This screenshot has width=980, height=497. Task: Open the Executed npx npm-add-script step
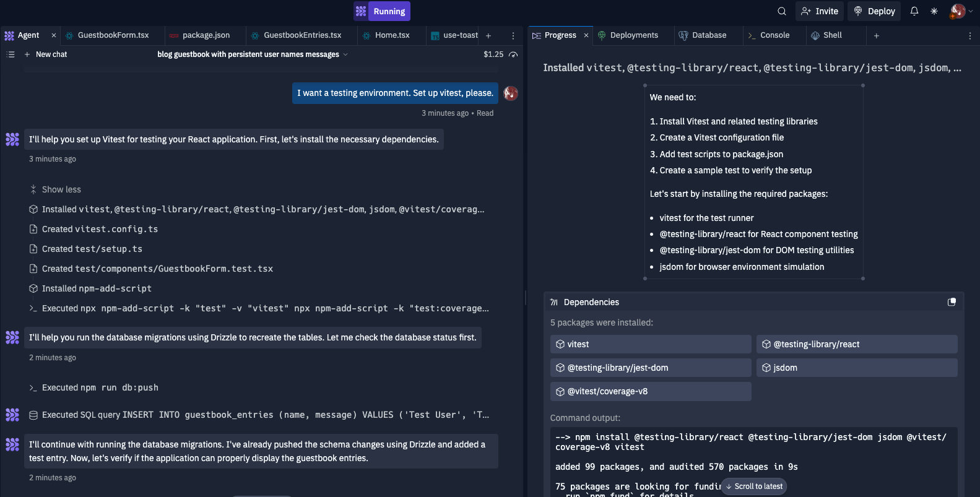[x=259, y=308]
